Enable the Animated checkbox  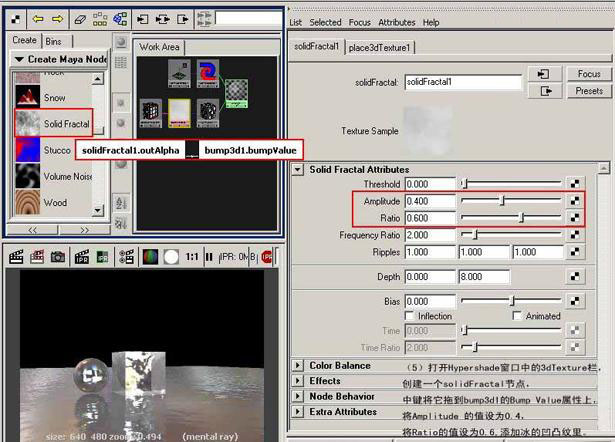coord(517,316)
